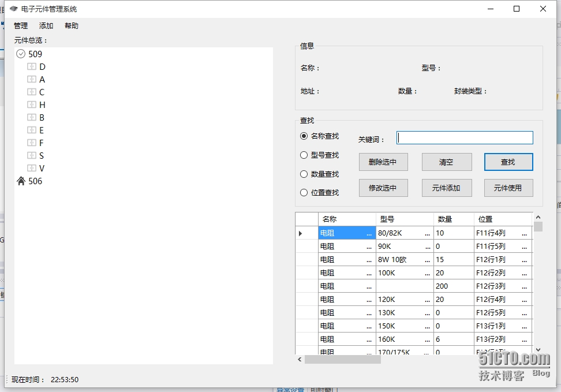561x392 pixels.
Task: Click the 查找 search button
Action: [x=508, y=162]
